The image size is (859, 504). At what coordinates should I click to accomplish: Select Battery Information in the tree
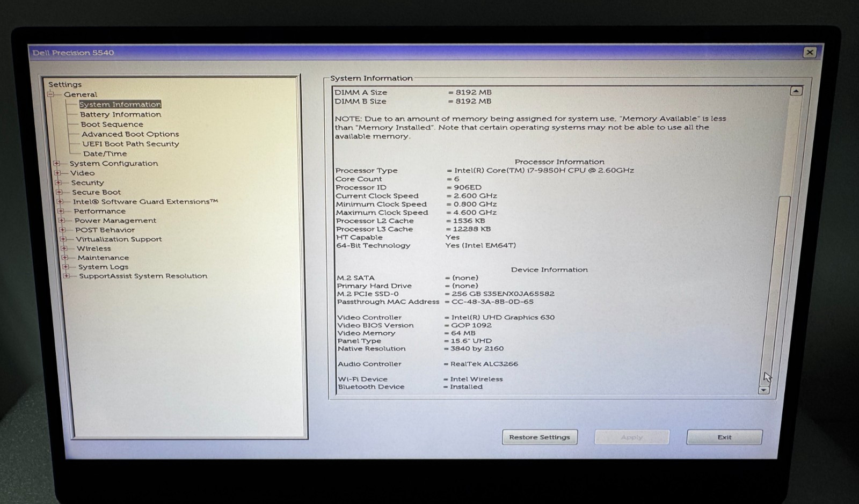coord(120,114)
